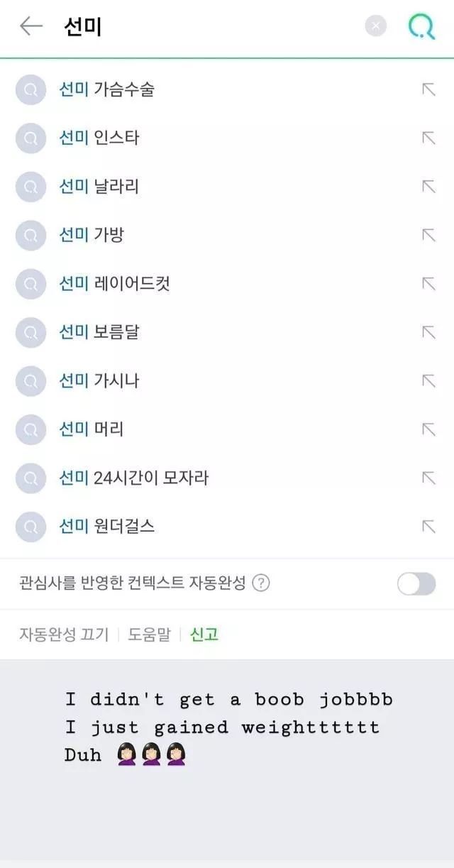454x868 pixels.
Task: Open the 도움말 help link
Action: pos(149,634)
